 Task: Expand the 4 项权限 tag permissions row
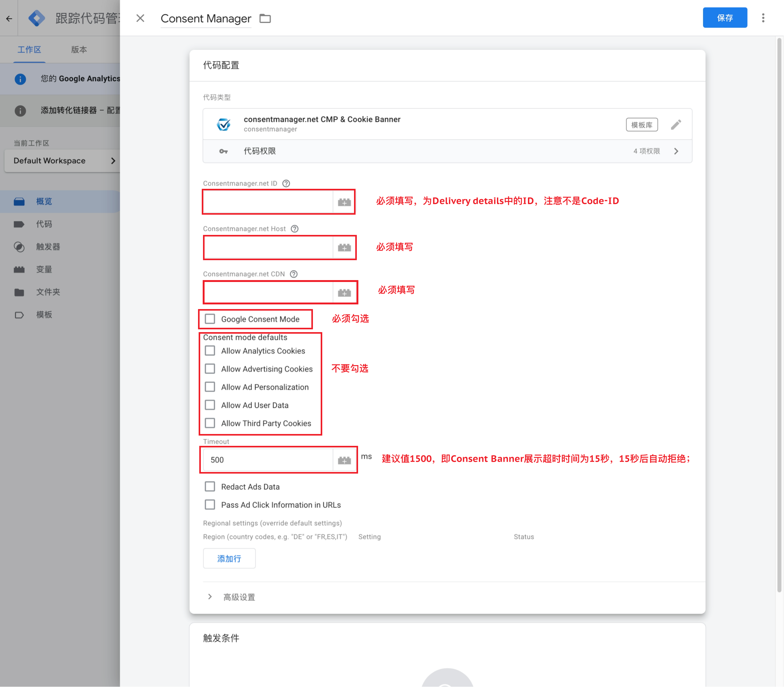[x=676, y=151]
